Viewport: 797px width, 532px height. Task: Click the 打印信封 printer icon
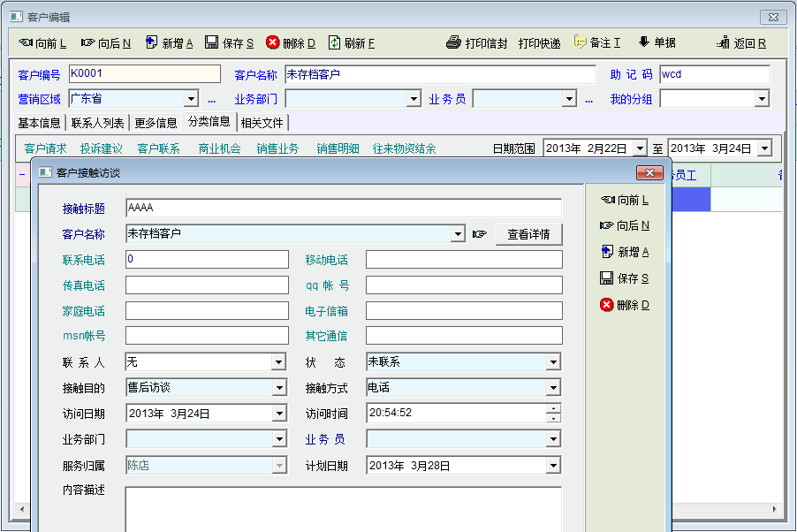(453, 42)
